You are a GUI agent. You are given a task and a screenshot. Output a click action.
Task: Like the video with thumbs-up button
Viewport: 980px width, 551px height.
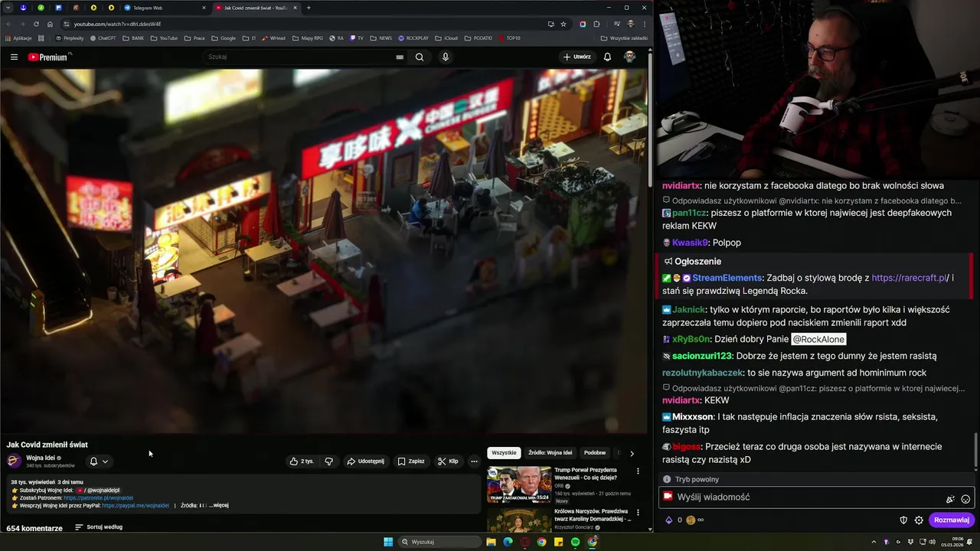tap(302, 461)
